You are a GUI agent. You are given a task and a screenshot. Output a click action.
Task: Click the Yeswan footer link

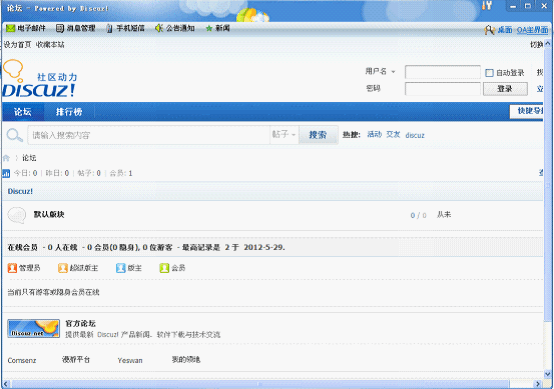point(130,360)
